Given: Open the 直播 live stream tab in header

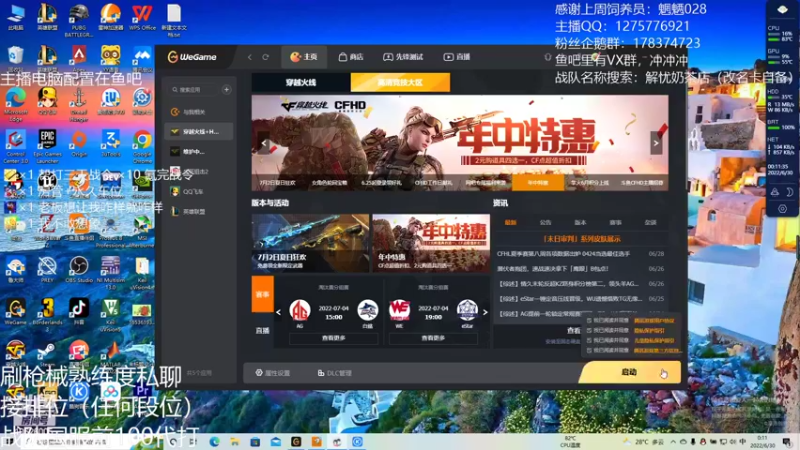Looking at the screenshot, I should click(x=457, y=57).
